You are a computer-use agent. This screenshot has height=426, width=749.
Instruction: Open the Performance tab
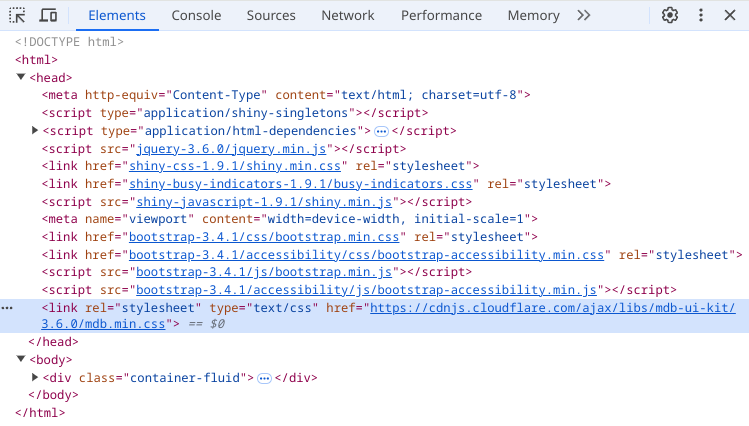pyautogui.click(x=441, y=15)
